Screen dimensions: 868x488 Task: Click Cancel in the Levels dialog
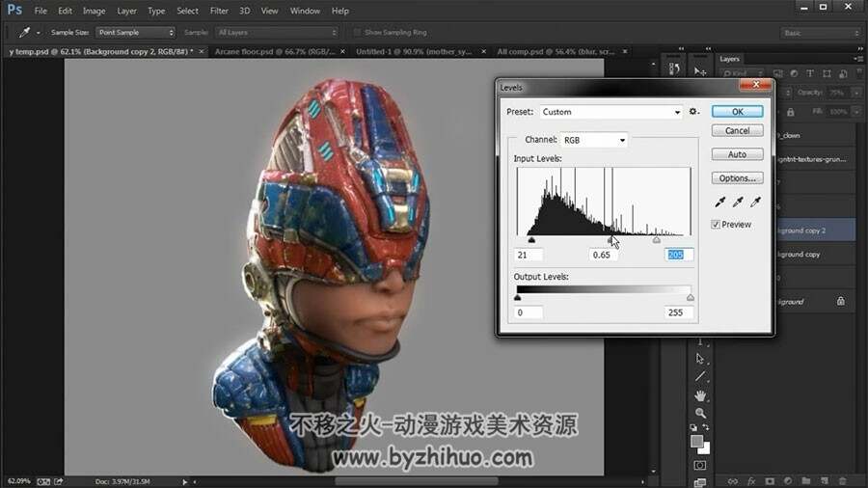738,130
